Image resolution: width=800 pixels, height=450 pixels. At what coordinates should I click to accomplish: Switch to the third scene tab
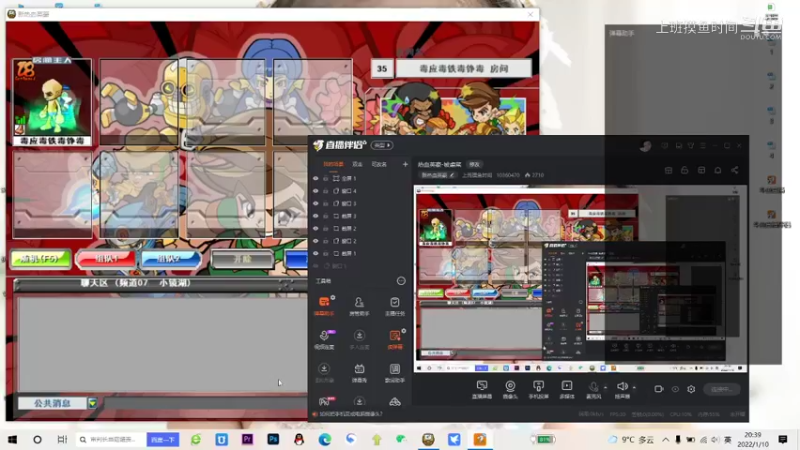[x=379, y=164]
